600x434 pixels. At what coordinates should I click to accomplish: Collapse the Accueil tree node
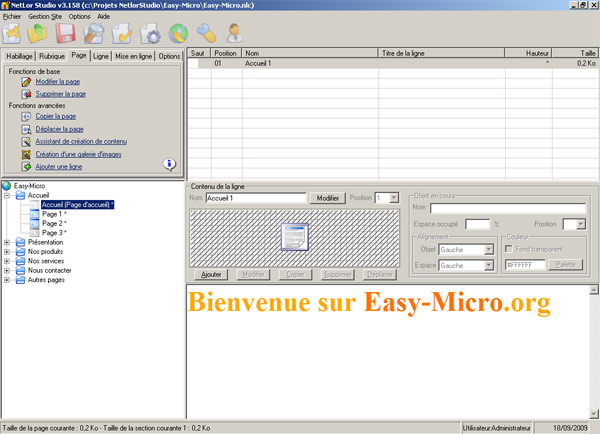[7, 196]
